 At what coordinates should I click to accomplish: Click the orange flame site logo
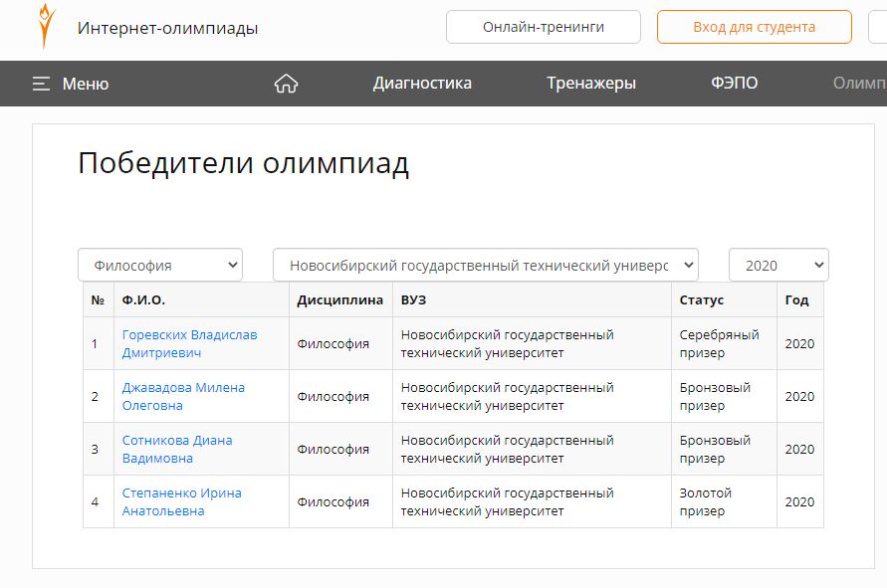46,26
